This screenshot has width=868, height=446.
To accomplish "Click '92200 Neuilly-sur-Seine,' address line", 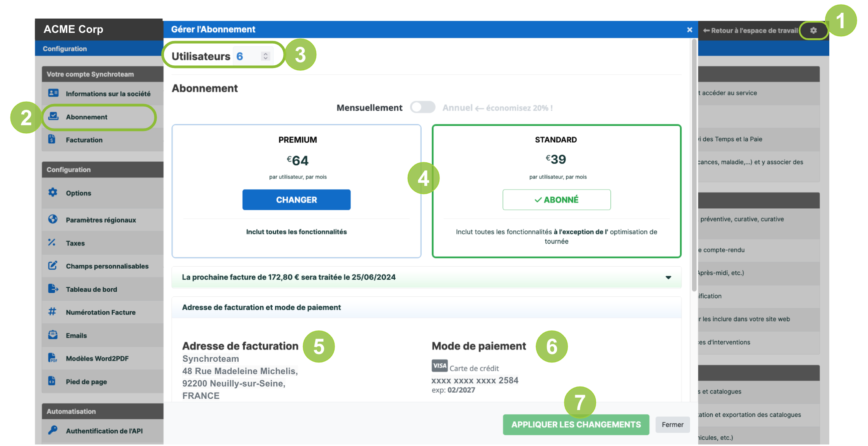I will [234, 384].
